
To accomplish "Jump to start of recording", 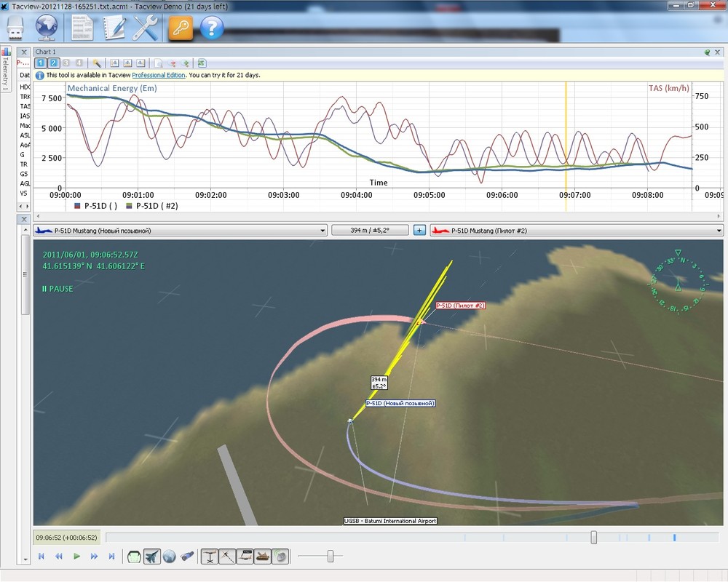I will point(41,556).
